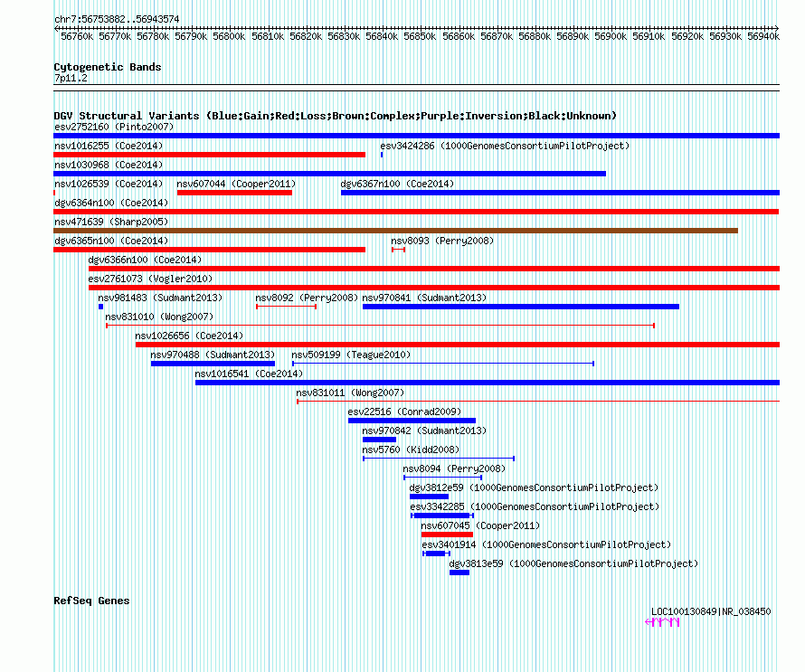805x672 pixels.
Task: Click the nsv831011 (Wong2007) label
Action: [350, 393]
